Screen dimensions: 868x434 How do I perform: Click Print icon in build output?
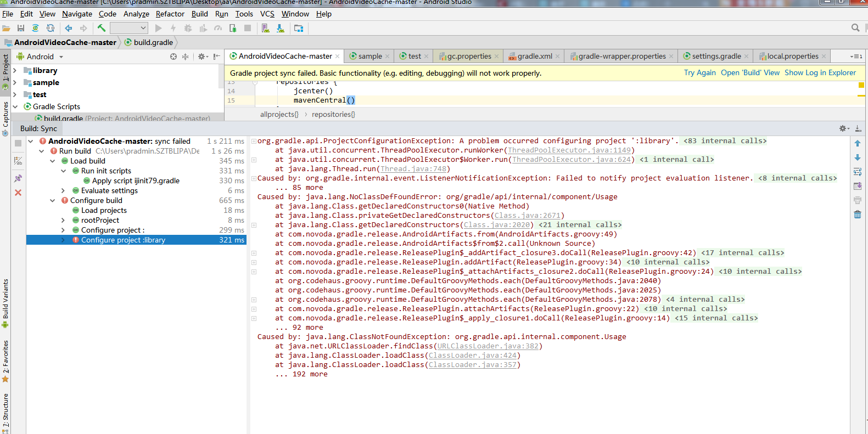(x=858, y=200)
